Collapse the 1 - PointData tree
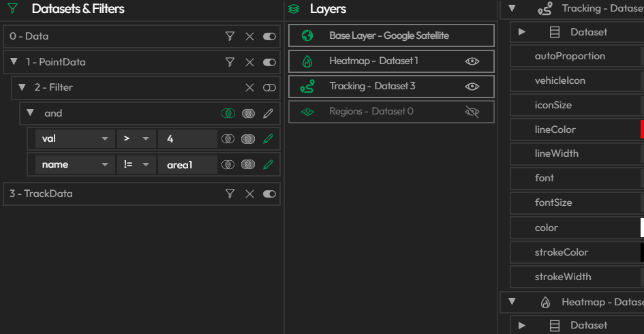This screenshot has height=334, width=644. (14, 61)
